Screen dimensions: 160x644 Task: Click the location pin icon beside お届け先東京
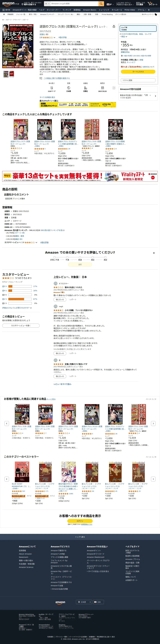122,56
